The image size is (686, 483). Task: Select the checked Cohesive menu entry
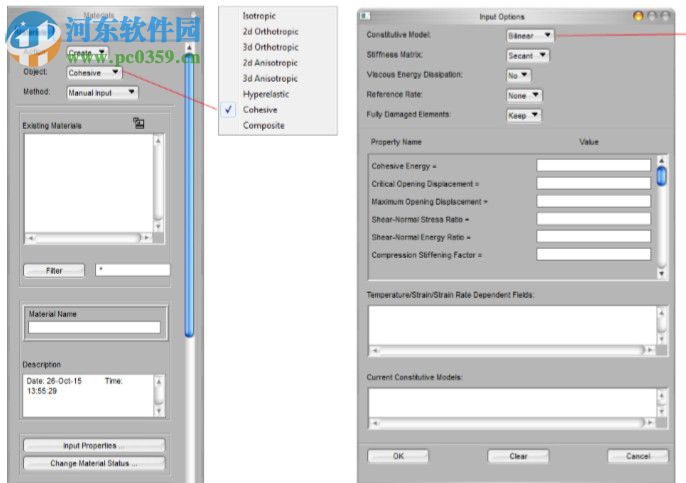tap(260, 110)
